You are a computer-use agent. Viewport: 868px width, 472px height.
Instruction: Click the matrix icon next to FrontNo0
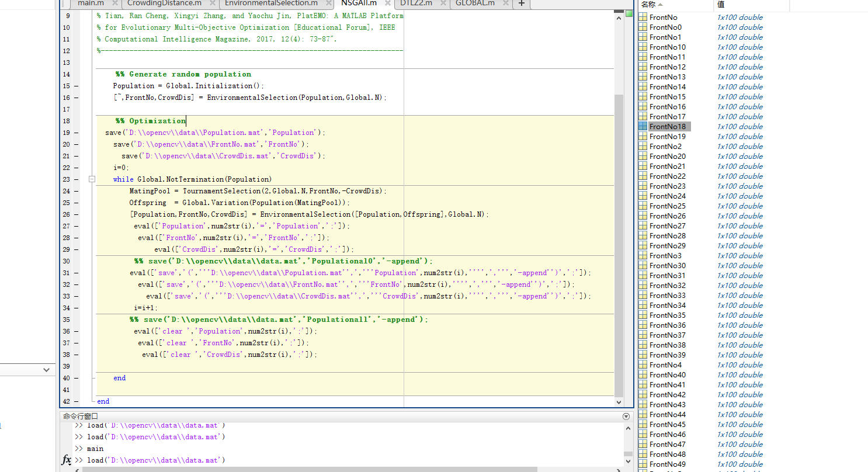pos(645,27)
